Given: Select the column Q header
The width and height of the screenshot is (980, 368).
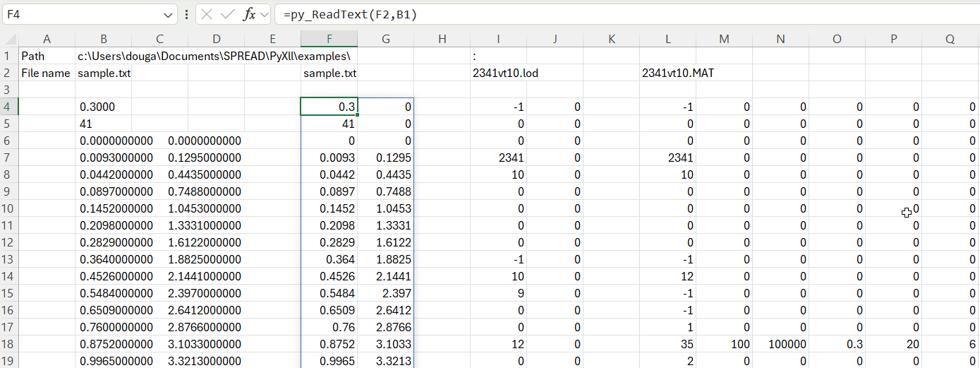Looking at the screenshot, I should [950, 40].
